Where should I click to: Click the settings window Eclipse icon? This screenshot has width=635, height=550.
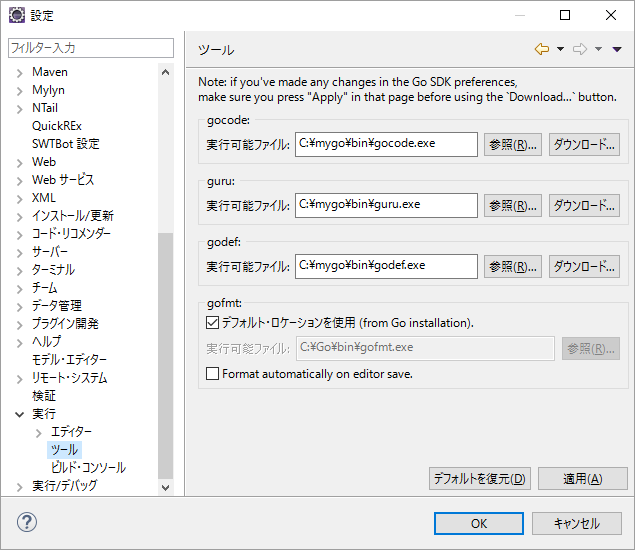[x=17, y=15]
